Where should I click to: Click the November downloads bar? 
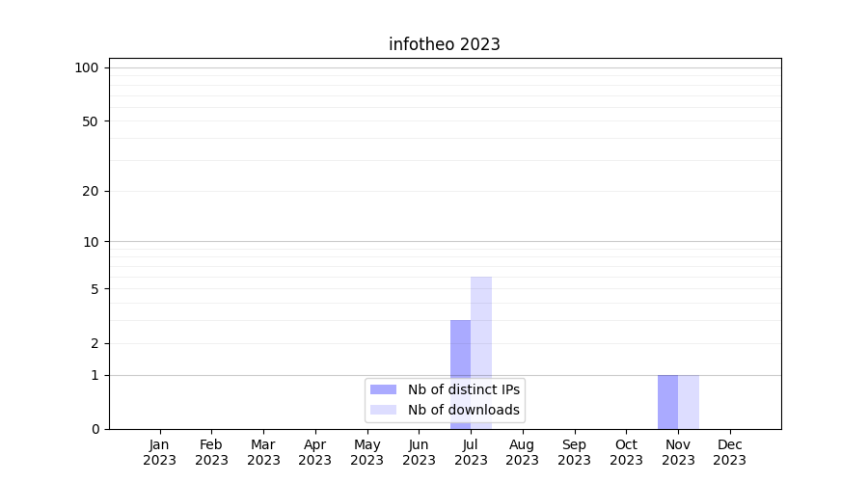pos(689,402)
